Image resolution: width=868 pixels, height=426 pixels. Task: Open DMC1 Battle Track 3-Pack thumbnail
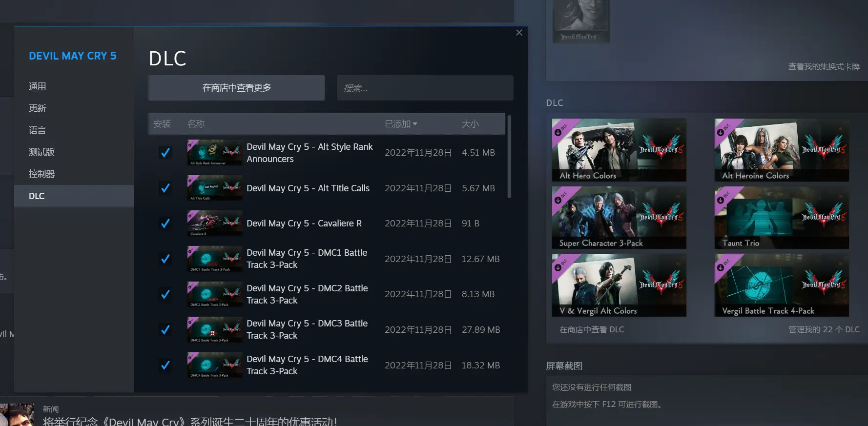pos(215,259)
